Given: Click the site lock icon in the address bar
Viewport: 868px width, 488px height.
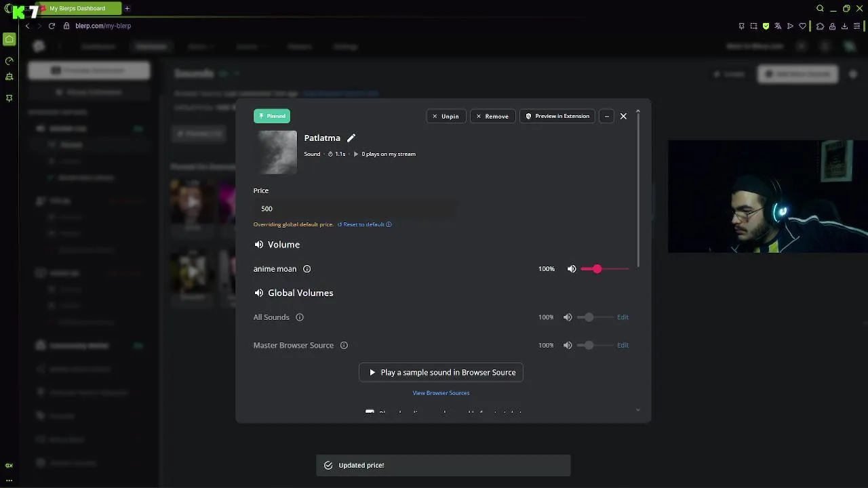Looking at the screenshot, I should 66,26.
